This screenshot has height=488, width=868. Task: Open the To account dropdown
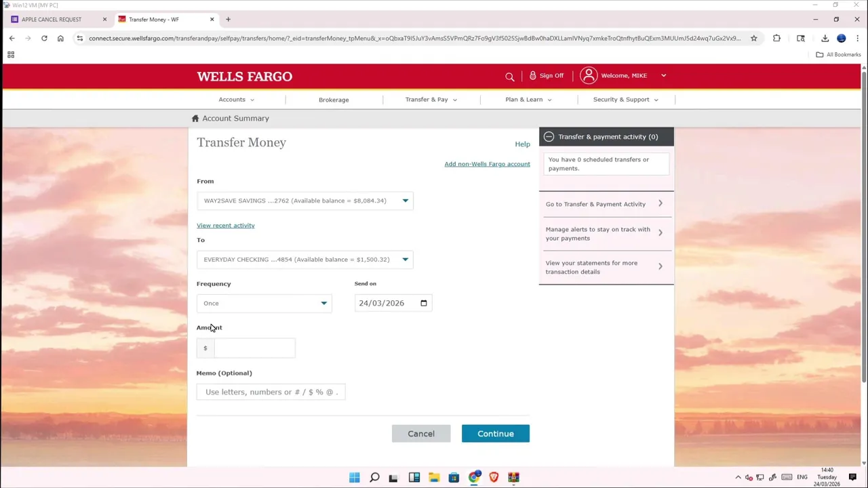coord(305,260)
